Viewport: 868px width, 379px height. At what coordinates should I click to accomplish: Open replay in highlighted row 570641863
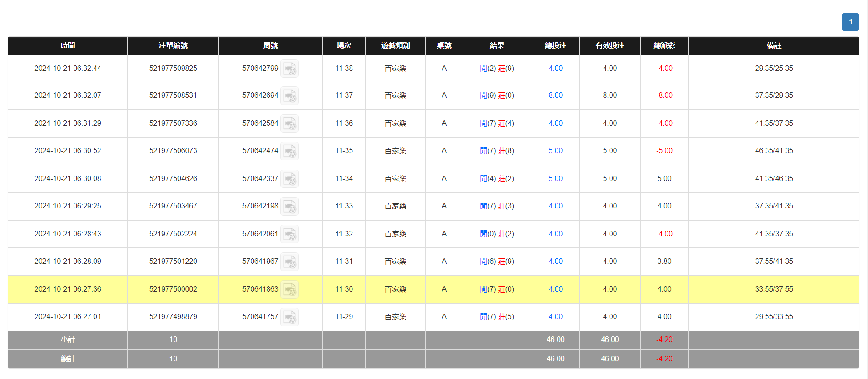[289, 290]
